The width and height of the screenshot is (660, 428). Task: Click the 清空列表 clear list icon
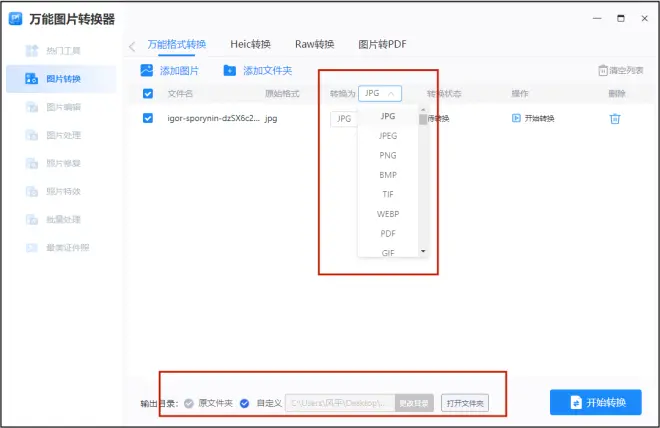tap(603, 71)
